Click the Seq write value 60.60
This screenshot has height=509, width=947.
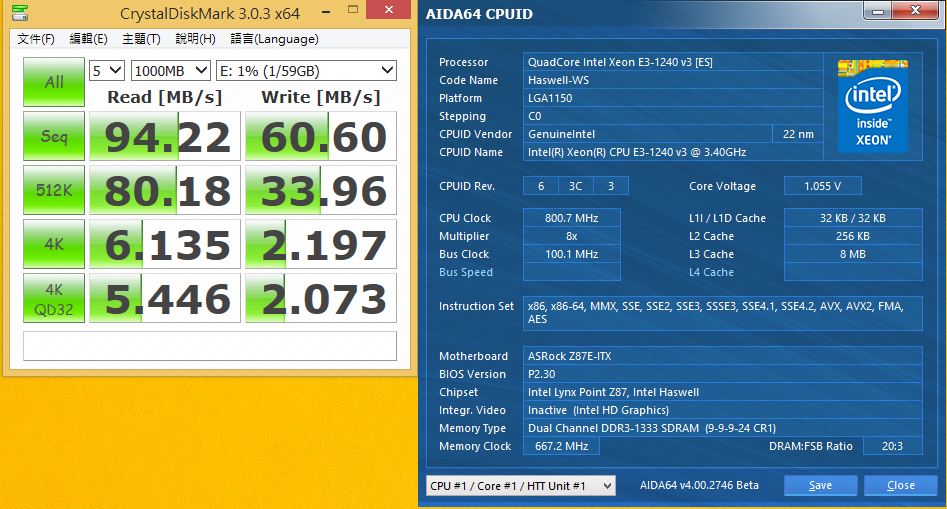coord(321,136)
